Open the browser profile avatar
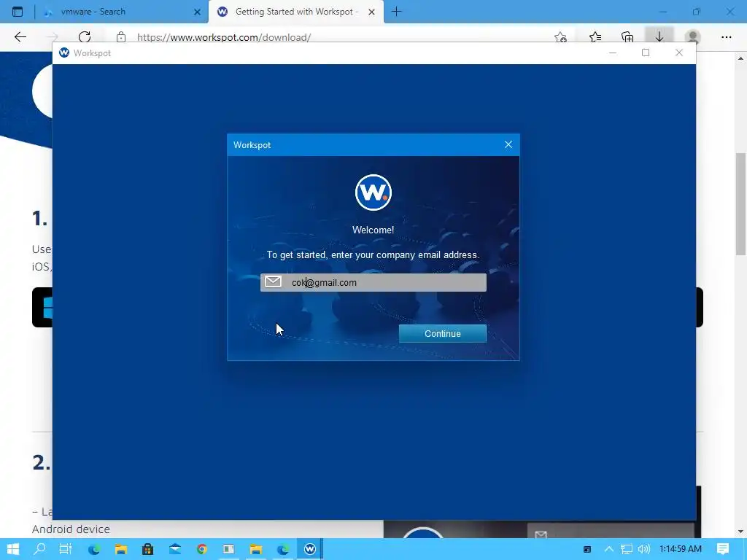The image size is (747, 560). click(692, 36)
